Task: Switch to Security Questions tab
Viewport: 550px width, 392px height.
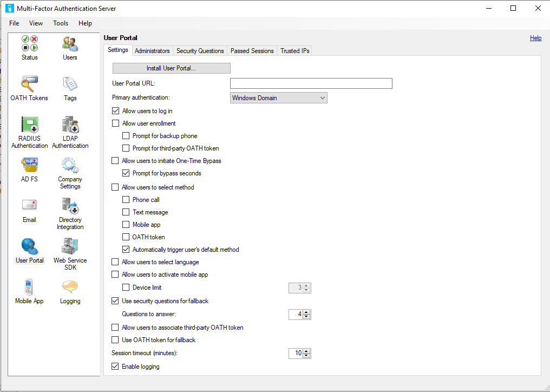Action: [200, 51]
